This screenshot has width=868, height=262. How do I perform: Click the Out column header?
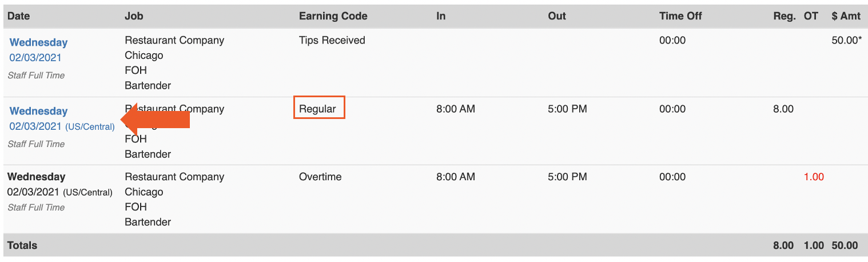click(x=556, y=16)
